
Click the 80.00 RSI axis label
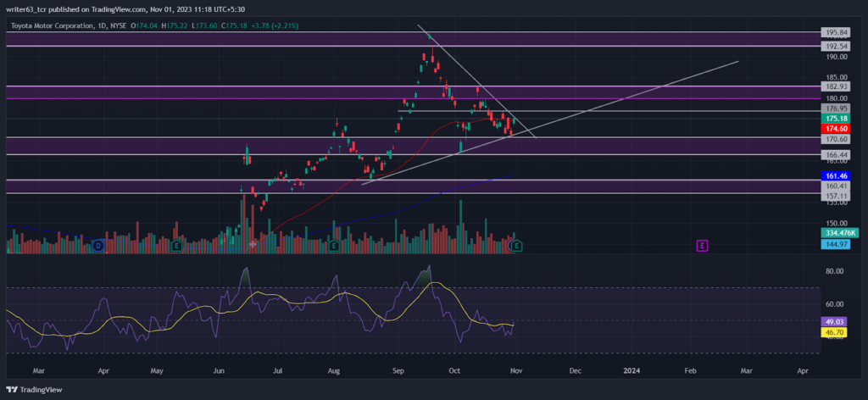834,271
